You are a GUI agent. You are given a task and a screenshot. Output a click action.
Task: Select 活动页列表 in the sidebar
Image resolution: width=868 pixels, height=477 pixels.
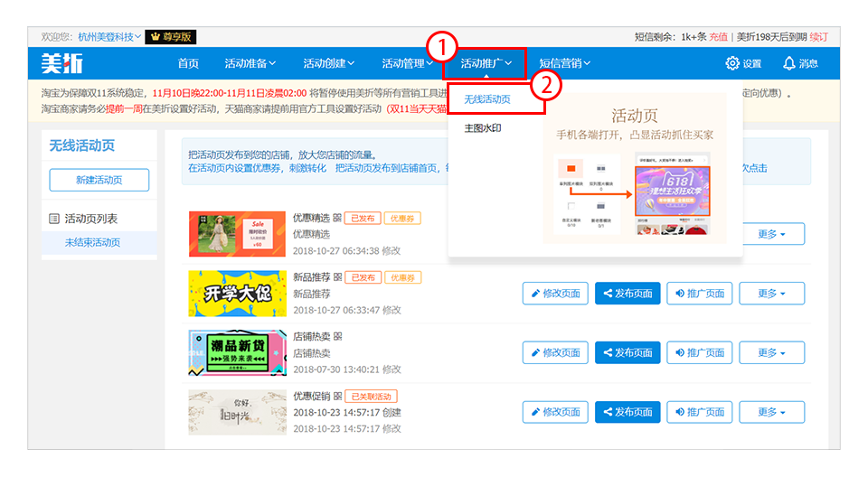pyautogui.click(x=91, y=219)
